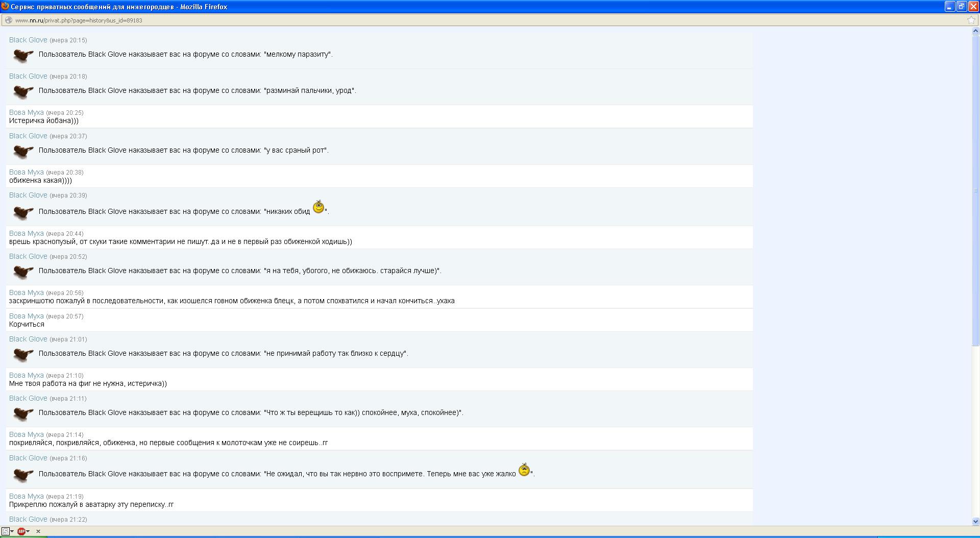The image size is (980, 538).
Task: Open Black Glove sender link at 20:18
Action: point(28,76)
